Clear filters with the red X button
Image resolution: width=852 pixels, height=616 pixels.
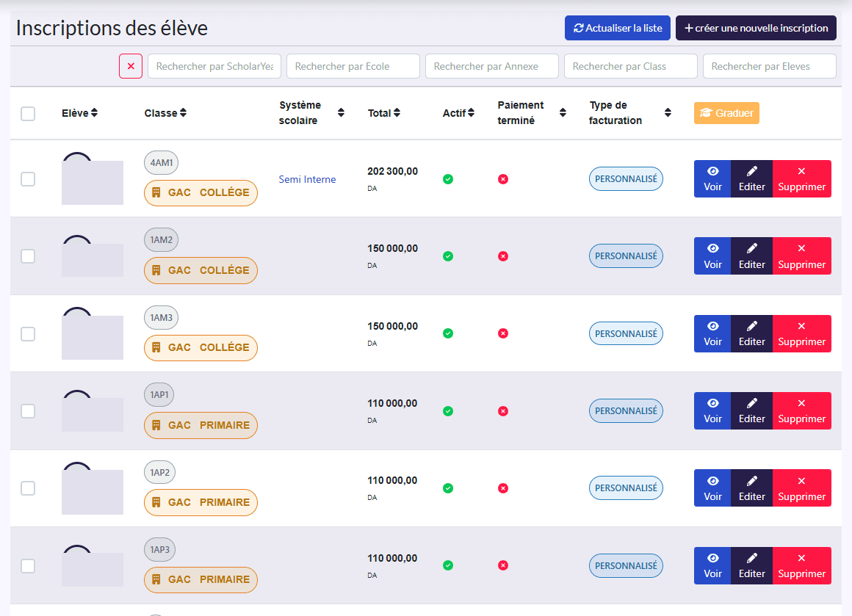tap(131, 66)
